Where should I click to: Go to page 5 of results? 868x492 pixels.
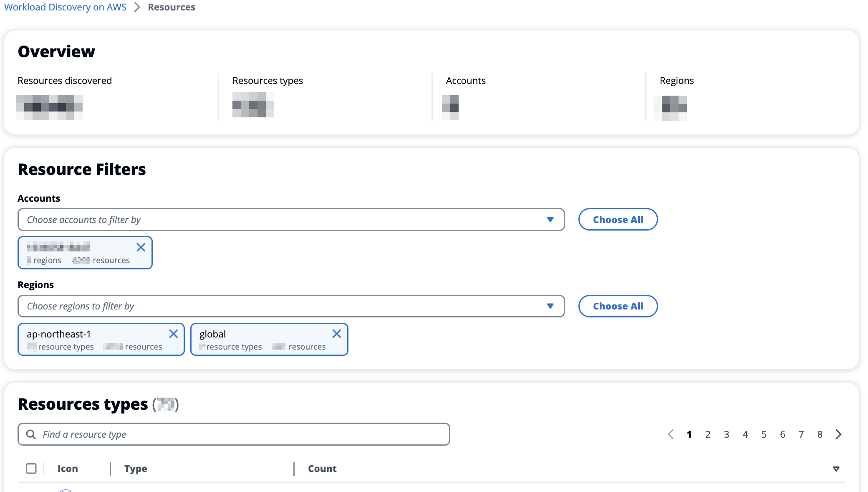[764, 434]
